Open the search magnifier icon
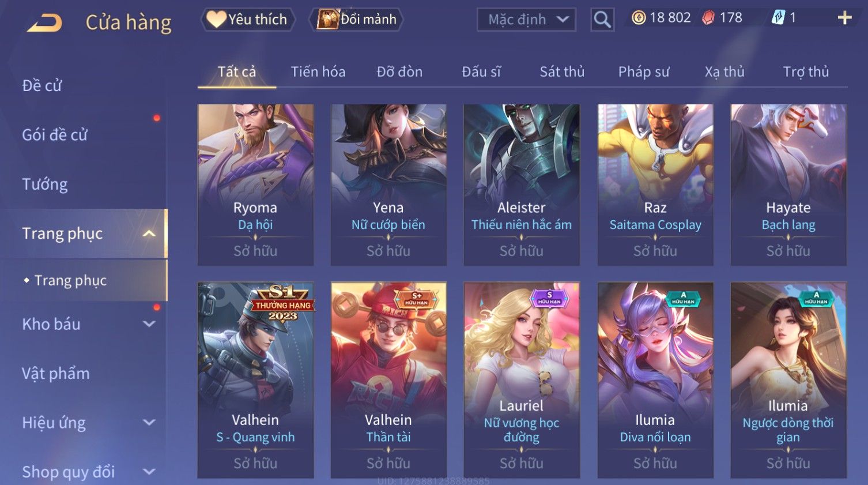 pos(602,20)
